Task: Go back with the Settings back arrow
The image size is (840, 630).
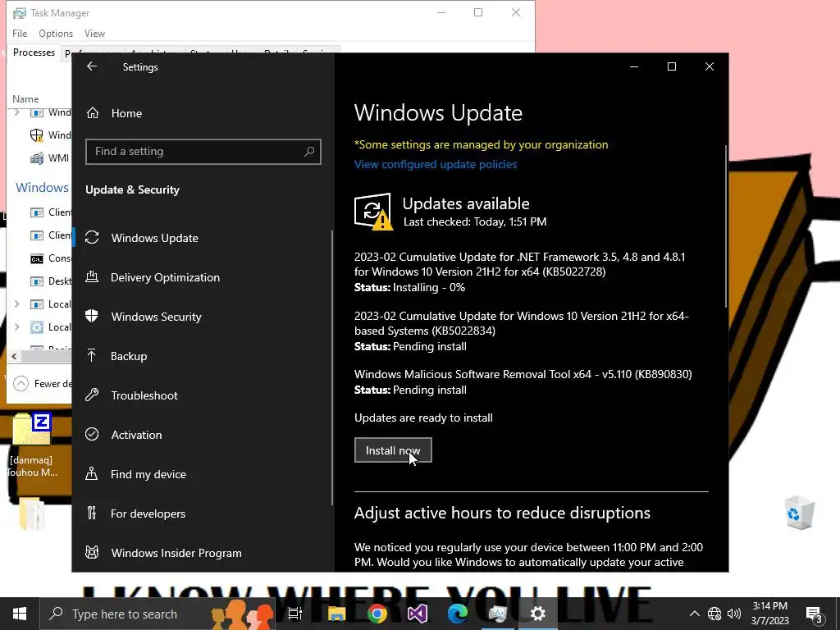Action: pos(92,66)
